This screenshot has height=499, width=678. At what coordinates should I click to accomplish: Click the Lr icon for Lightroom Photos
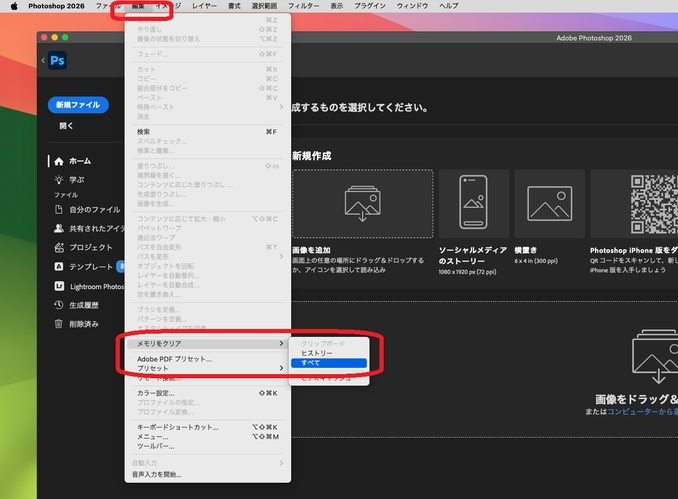pyautogui.click(x=59, y=286)
